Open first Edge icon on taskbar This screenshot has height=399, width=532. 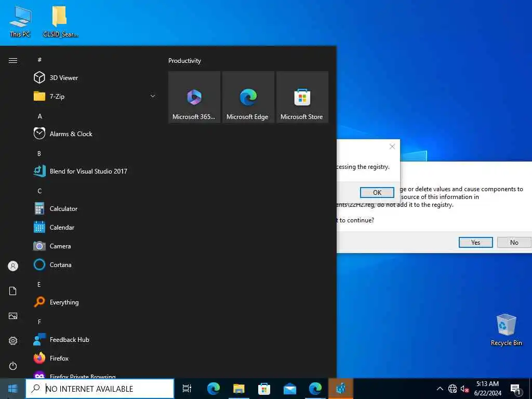tap(214, 389)
